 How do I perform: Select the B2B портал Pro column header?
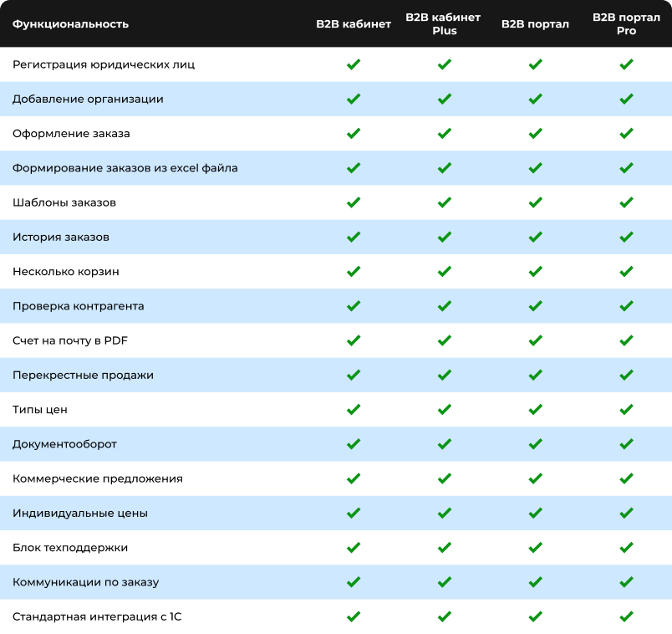point(626,24)
